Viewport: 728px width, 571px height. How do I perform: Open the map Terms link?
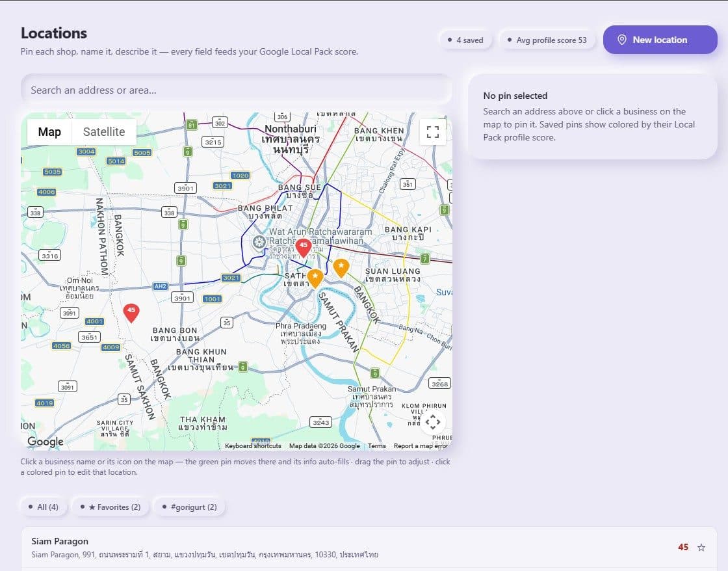click(x=376, y=446)
